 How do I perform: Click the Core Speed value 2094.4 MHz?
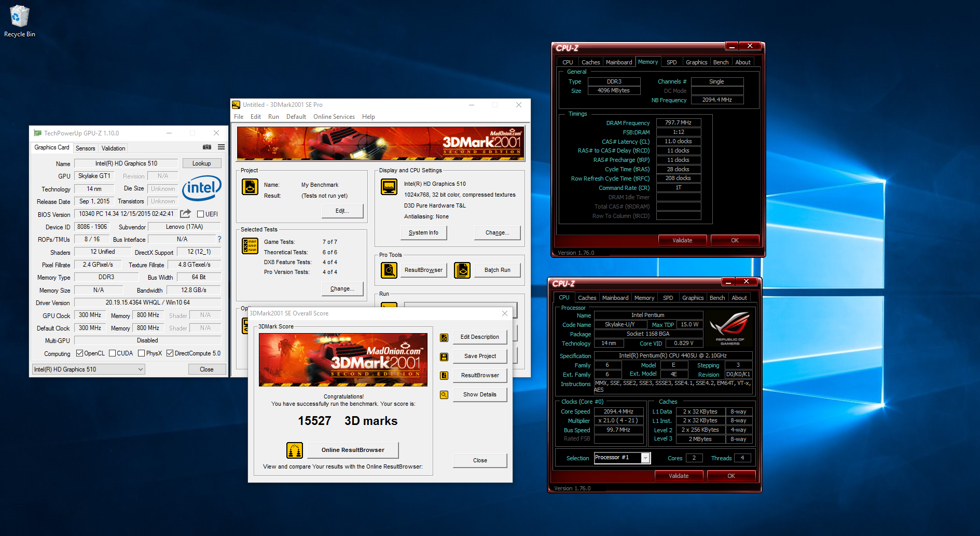pyautogui.click(x=618, y=411)
